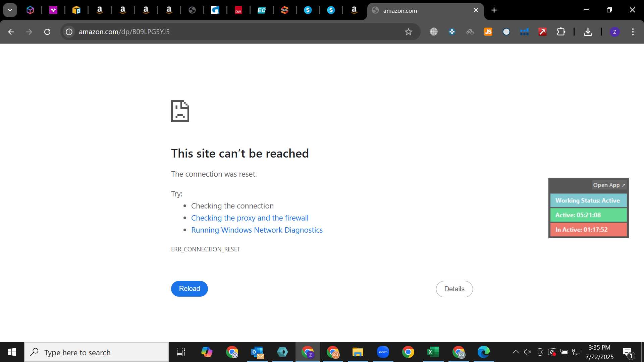Open Running Windows Network Diagnostics link
The image size is (644, 362).
pyautogui.click(x=257, y=230)
